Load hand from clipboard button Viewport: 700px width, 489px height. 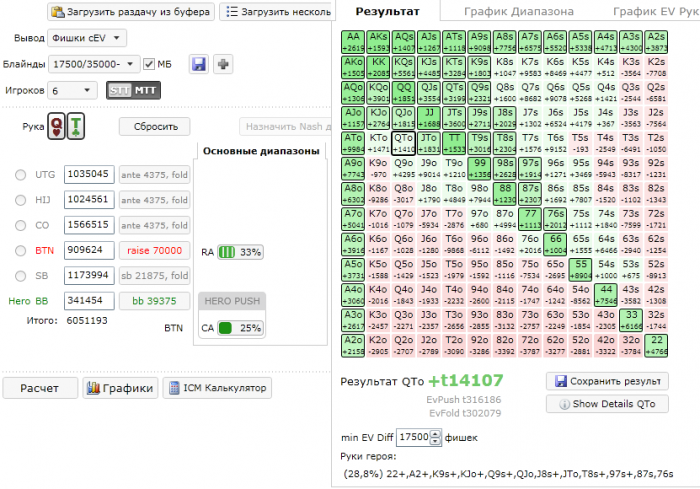[131, 12]
